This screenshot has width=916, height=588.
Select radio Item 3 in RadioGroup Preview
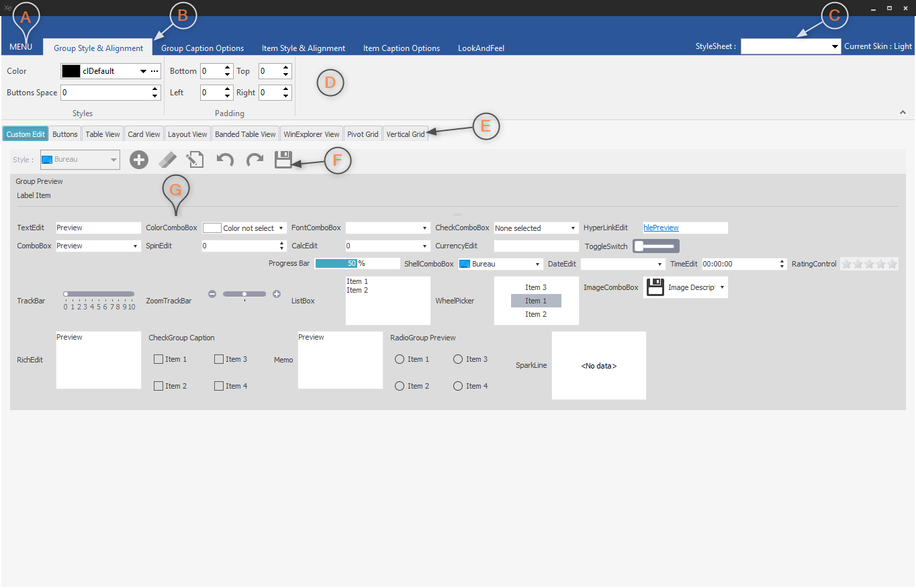coord(458,359)
